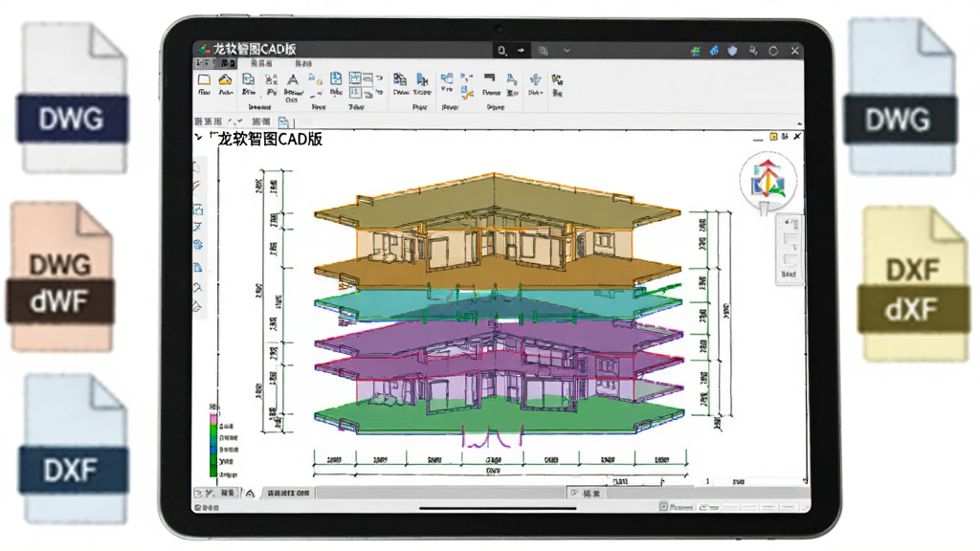The height and width of the screenshot is (551, 980).
Task: Select the yellow-topped tool beside the rectangle tool
Action: tap(225, 80)
